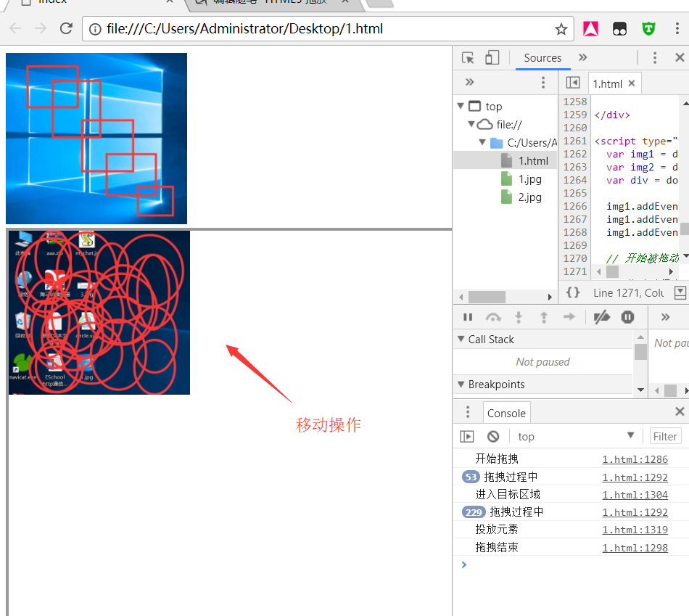Click step into function icon
Viewport: 689px width, 616px height.
tap(519, 317)
